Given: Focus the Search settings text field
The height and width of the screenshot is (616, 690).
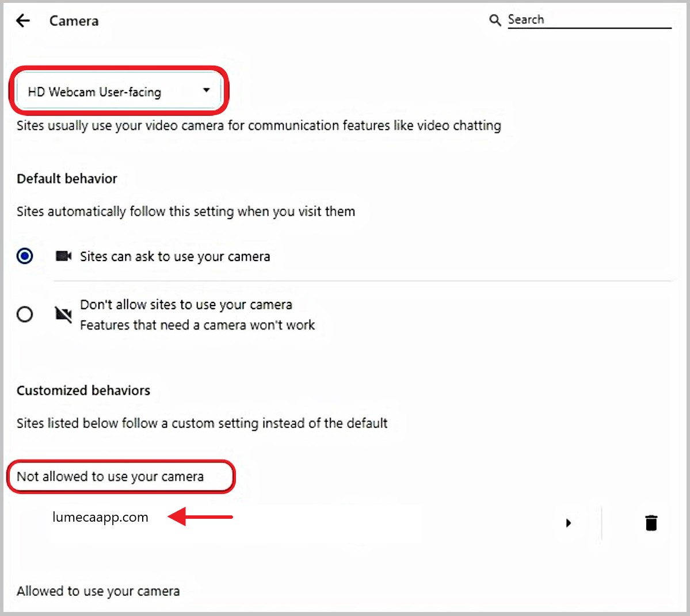Looking at the screenshot, I should [x=587, y=20].
